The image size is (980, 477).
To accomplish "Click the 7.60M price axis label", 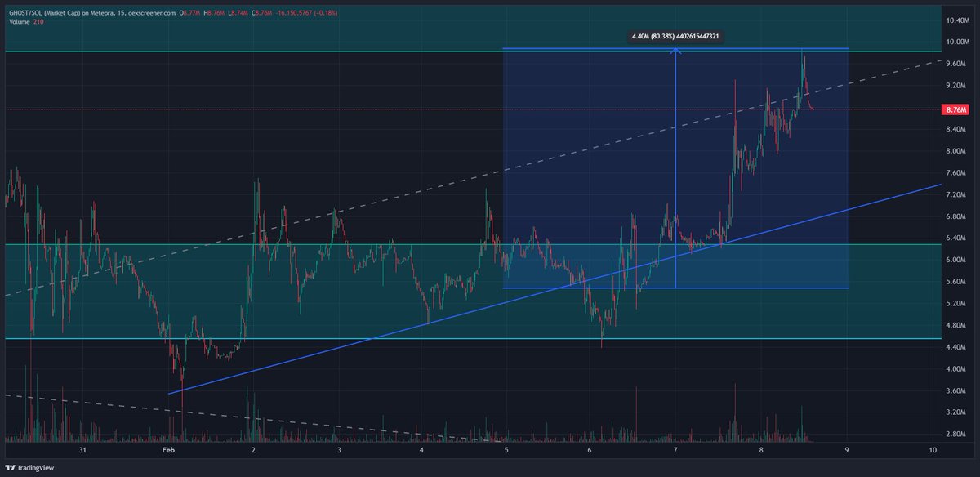I will (x=957, y=172).
